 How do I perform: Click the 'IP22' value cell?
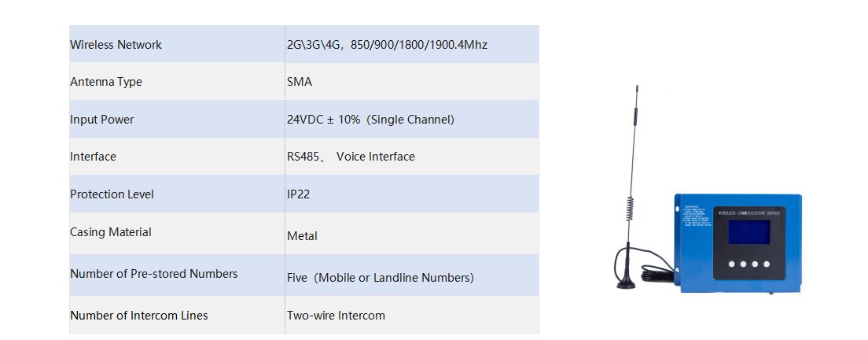click(298, 194)
